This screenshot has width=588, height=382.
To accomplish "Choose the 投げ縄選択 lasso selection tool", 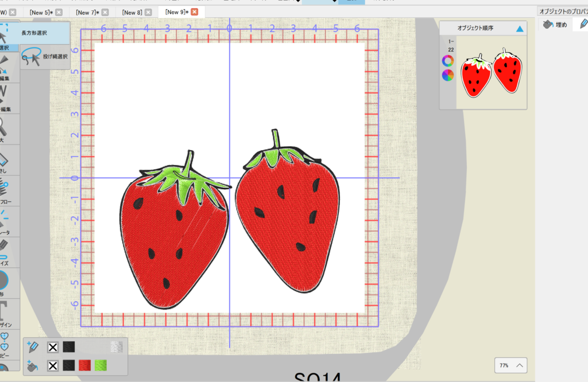I will (44, 57).
